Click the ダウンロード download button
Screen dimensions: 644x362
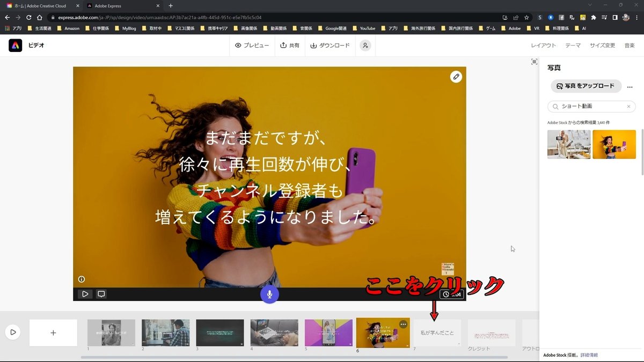pyautogui.click(x=330, y=46)
